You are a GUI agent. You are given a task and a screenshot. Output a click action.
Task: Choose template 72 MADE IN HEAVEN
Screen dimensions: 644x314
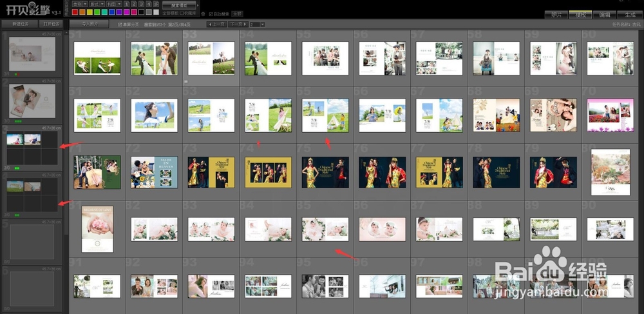click(154, 172)
